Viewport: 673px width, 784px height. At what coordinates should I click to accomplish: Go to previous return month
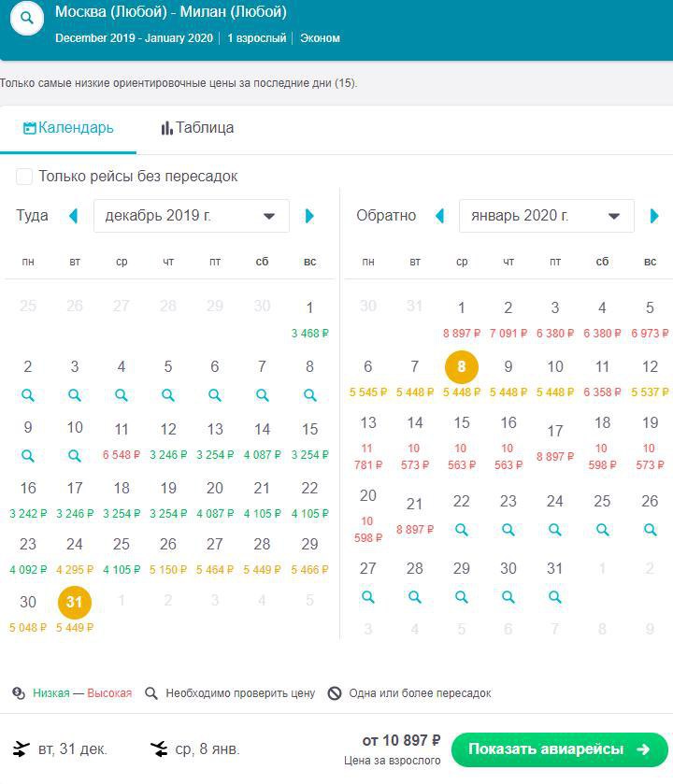(x=440, y=216)
